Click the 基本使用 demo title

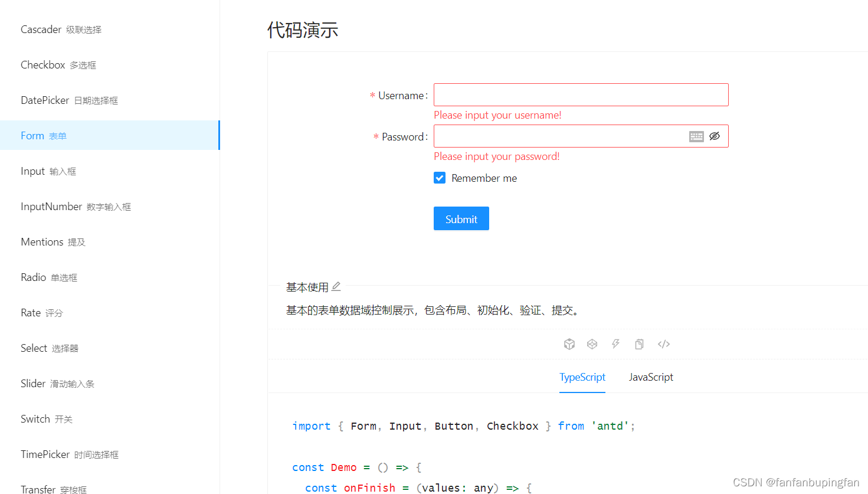point(307,287)
